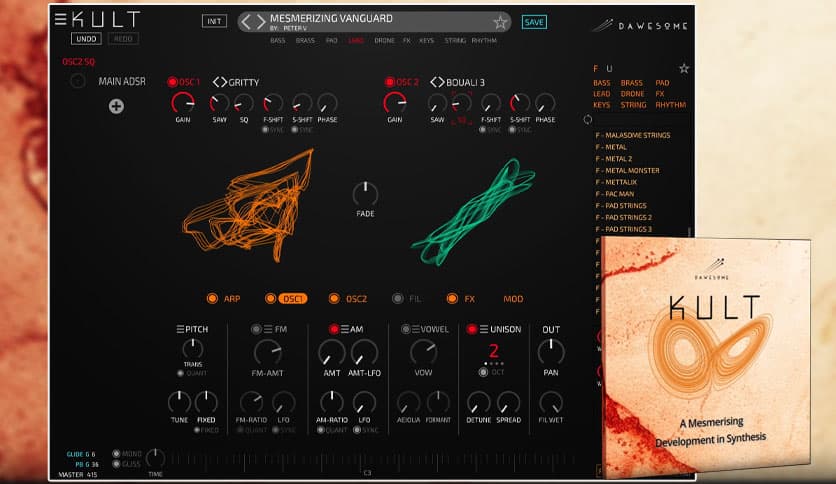The image size is (836, 484).
Task: Select the U filter in the preset browser
Action: (609, 69)
